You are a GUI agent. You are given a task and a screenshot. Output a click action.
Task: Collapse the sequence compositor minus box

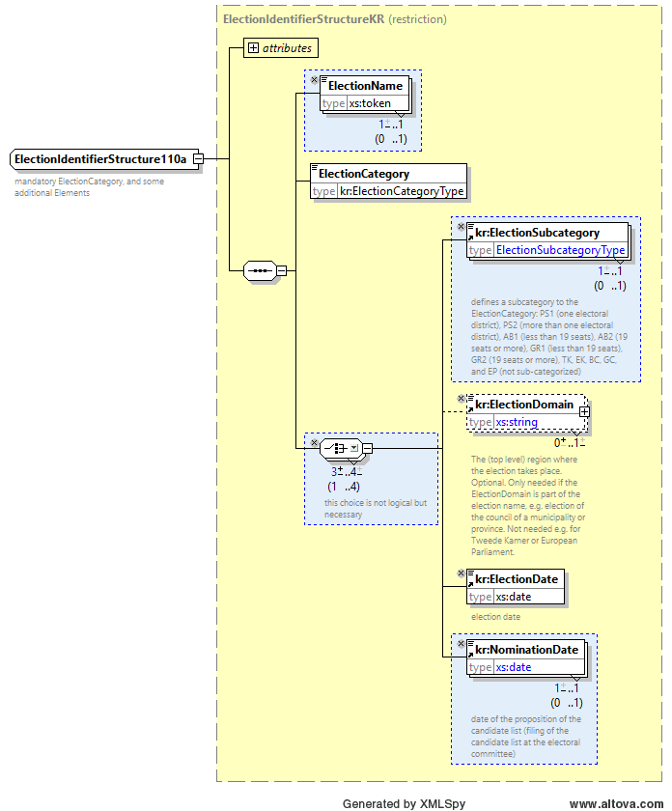click(x=281, y=270)
